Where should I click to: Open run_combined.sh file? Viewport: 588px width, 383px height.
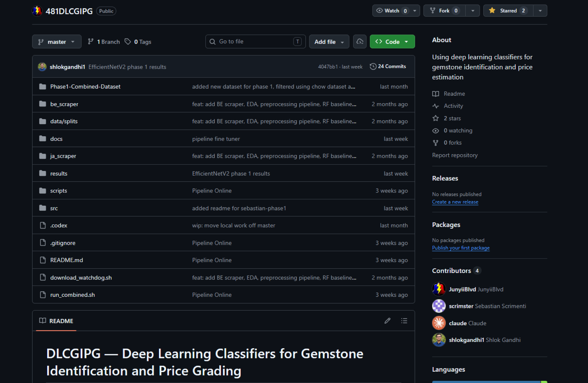pyautogui.click(x=72, y=295)
